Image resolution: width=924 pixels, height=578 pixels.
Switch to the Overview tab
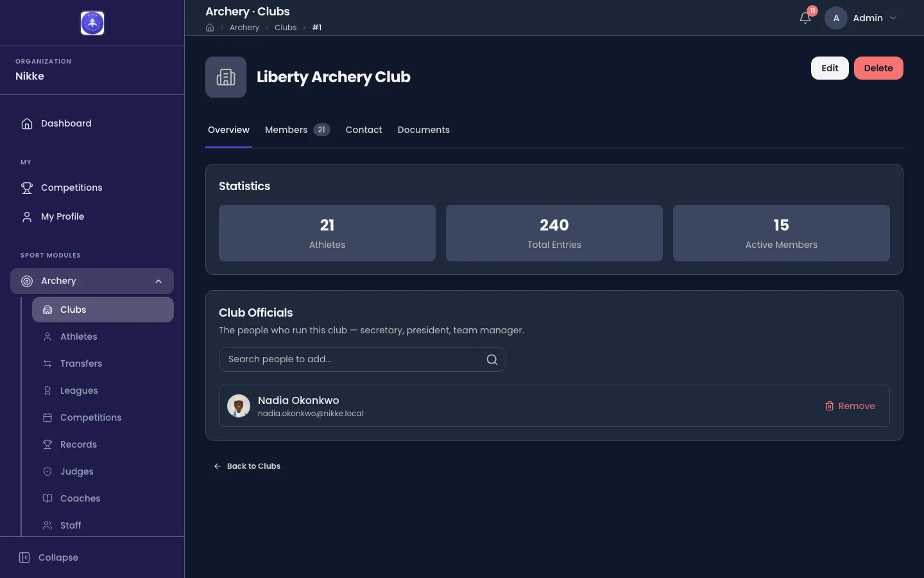(x=228, y=130)
